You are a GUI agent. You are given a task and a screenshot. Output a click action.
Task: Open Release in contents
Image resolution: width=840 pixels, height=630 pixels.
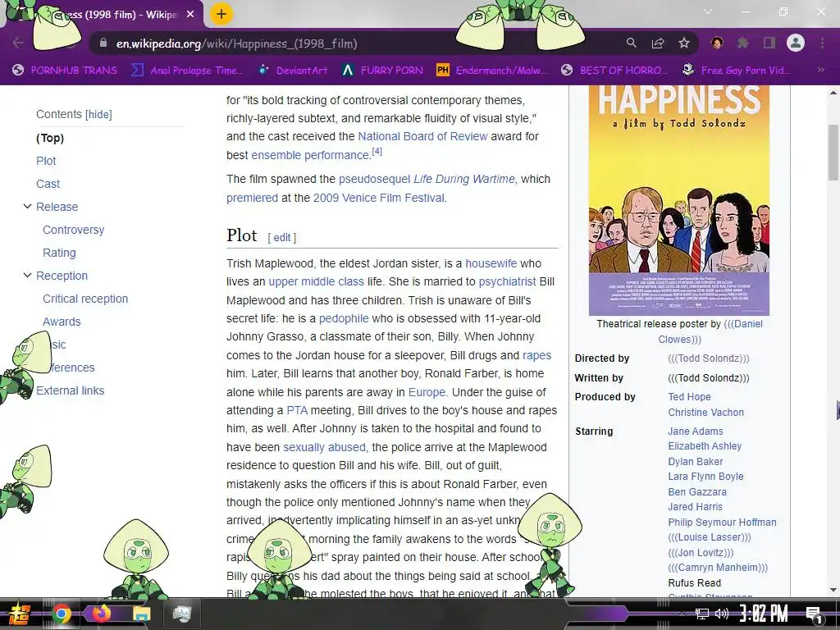coord(57,207)
